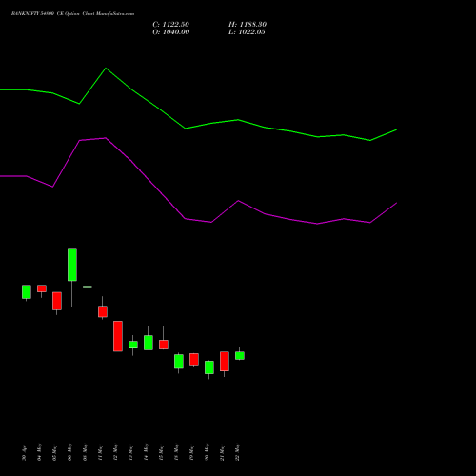Click the green candle above 20 May
476x476 pixels.
[x=209, y=367]
